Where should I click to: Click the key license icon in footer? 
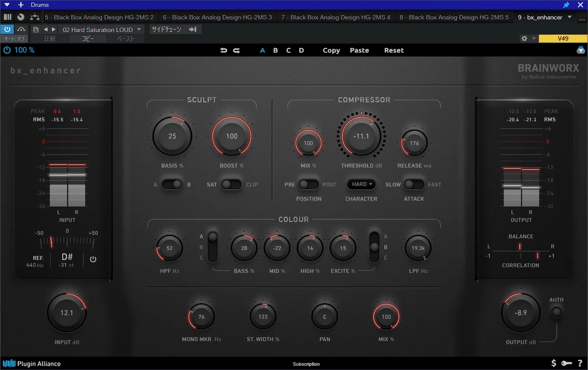pyautogui.click(x=566, y=363)
